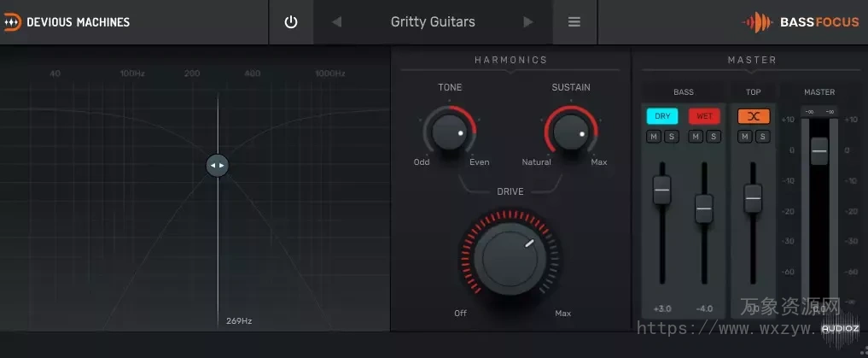The image size is (868, 358).
Task: Toggle the Top crossover button
Action: tap(754, 116)
